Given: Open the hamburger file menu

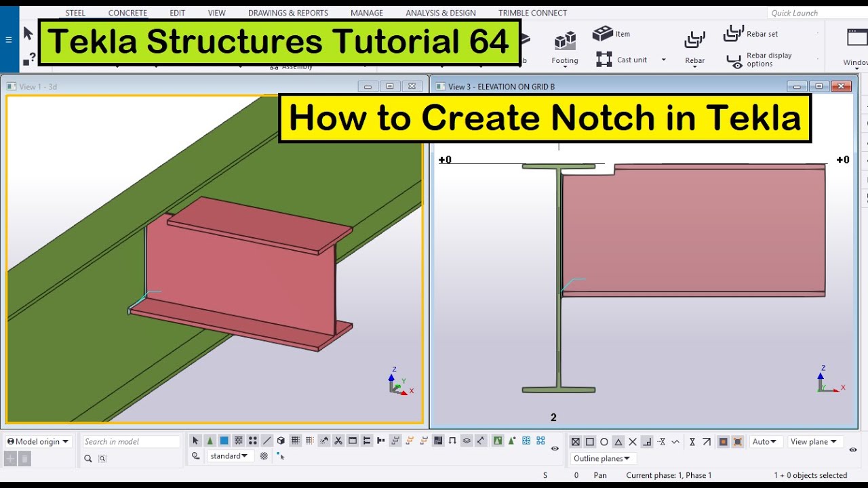Looking at the screenshot, I should point(9,39).
